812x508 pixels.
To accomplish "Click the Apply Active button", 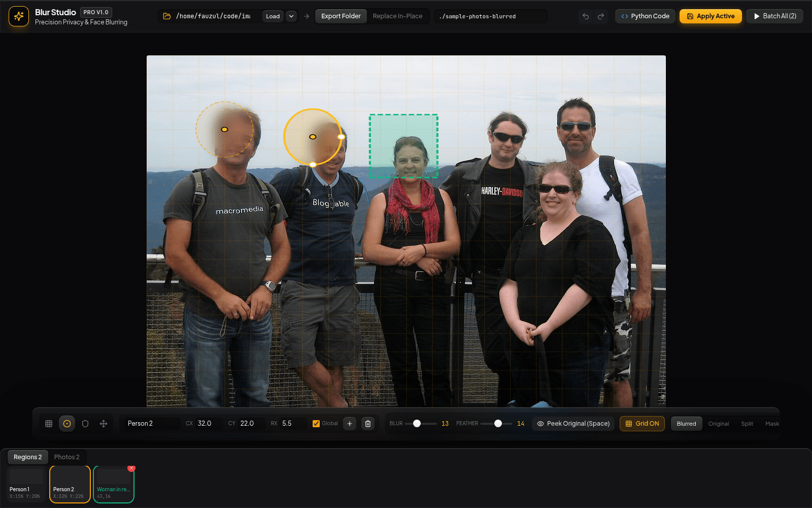I will pos(710,16).
